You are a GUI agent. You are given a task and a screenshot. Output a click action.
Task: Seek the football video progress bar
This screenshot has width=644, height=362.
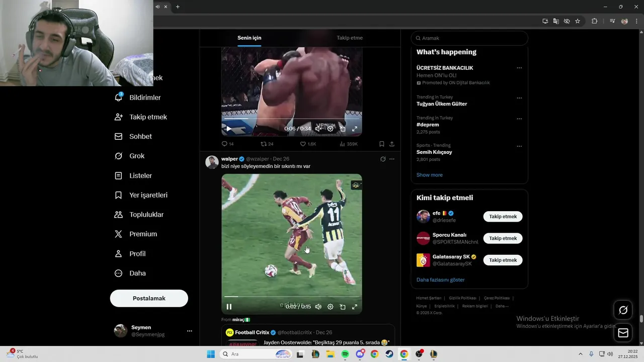click(292, 297)
